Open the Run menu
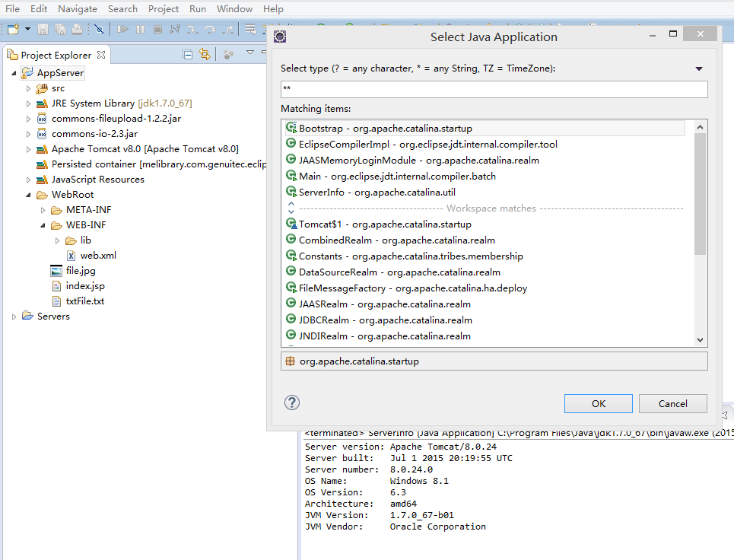Screen dimensions: 734x560 coord(198,9)
